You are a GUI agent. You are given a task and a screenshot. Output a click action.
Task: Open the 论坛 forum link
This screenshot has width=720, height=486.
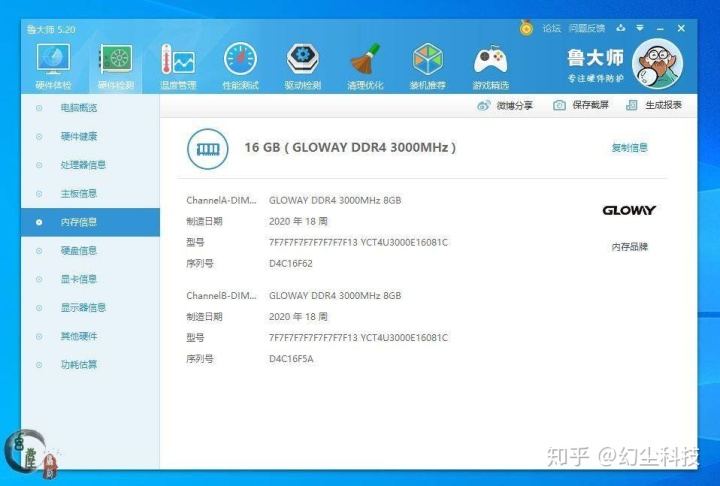551,28
